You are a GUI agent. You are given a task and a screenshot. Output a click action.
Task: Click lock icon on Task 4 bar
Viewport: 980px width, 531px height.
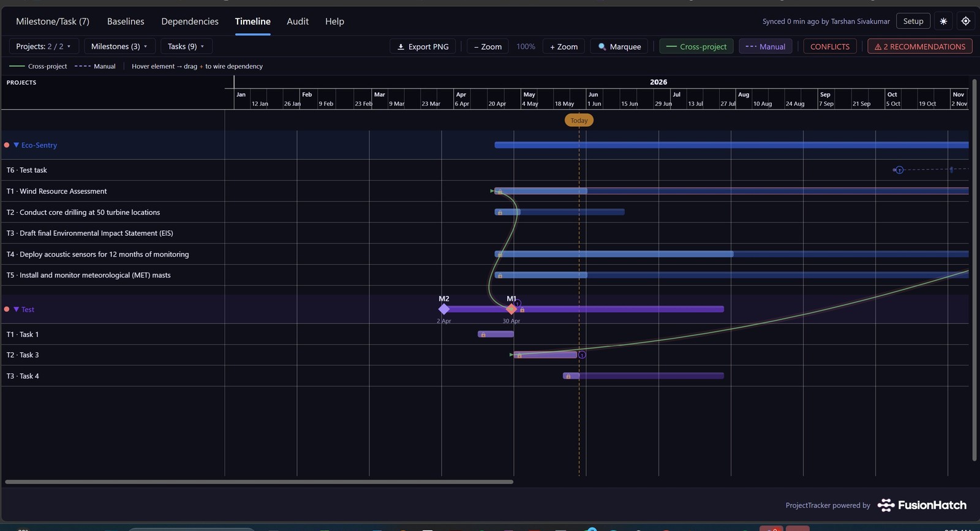tap(568, 376)
